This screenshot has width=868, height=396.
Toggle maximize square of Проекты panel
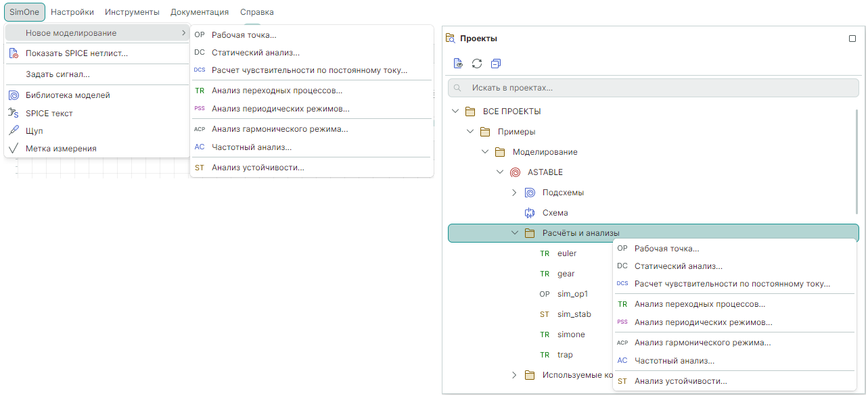(852, 39)
